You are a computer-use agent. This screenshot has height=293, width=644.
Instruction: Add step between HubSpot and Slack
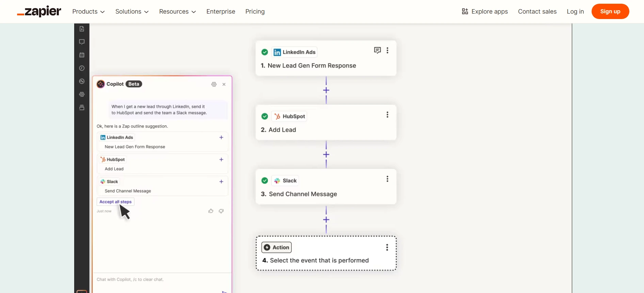coord(326,154)
